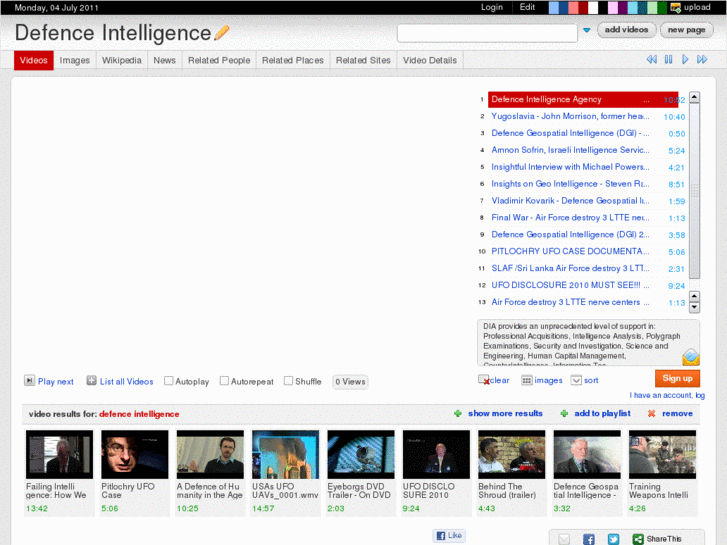Screen dimensions: 727x545
Task: Click the 0 Views button
Action: coord(350,382)
